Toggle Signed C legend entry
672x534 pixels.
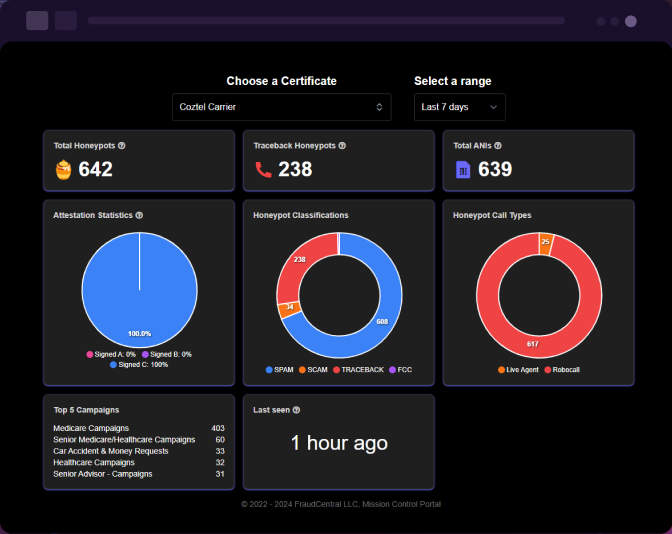(x=138, y=364)
